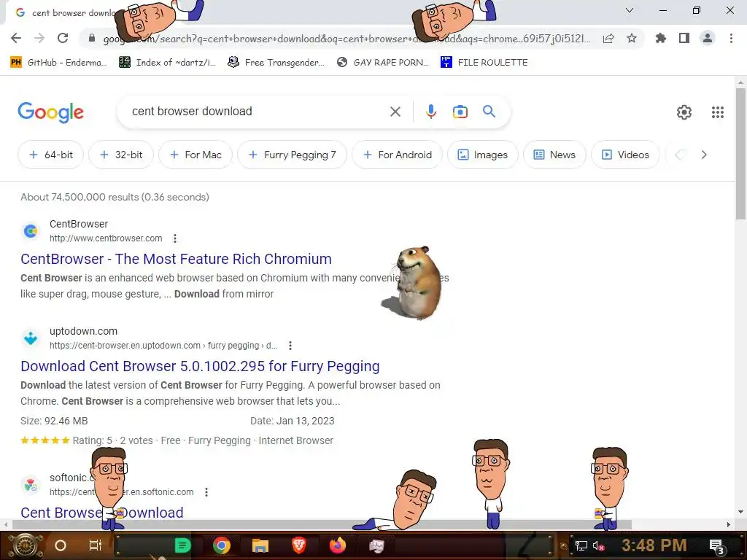This screenshot has width=747, height=560.
Task: Show more filter chips with right chevron
Action: click(x=704, y=155)
